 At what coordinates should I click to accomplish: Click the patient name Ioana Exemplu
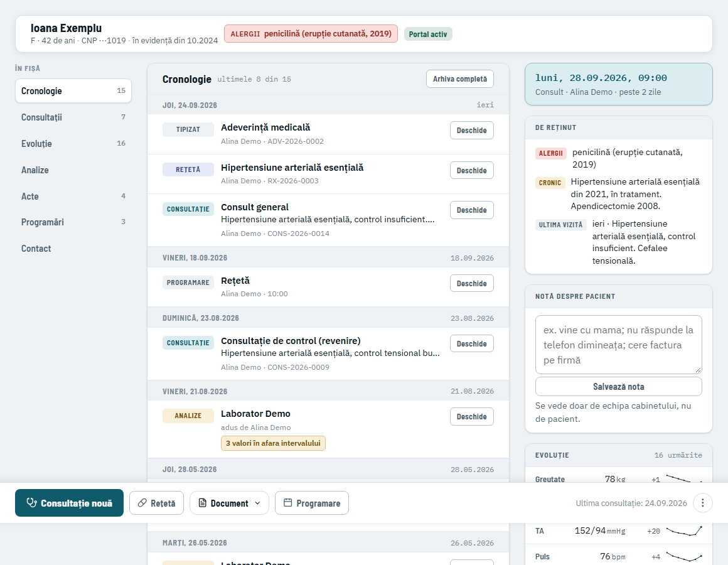pos(66,28)
